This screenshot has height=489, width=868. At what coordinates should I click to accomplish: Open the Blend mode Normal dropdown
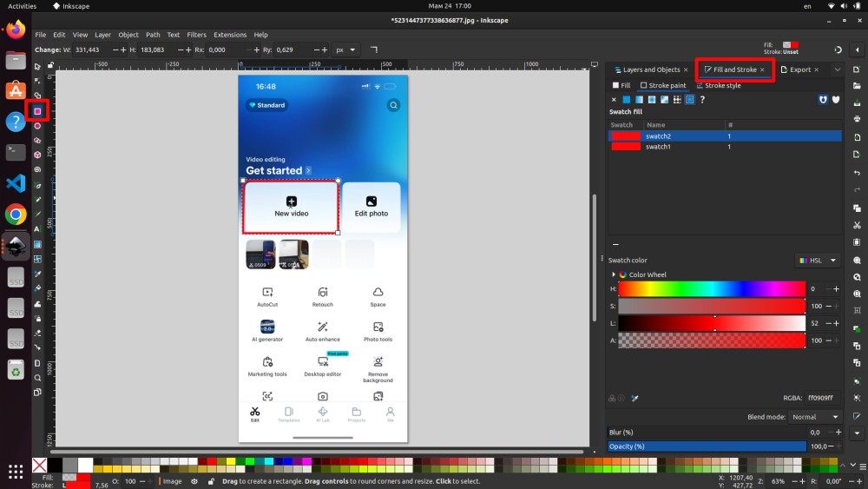(x=815, y=417)
